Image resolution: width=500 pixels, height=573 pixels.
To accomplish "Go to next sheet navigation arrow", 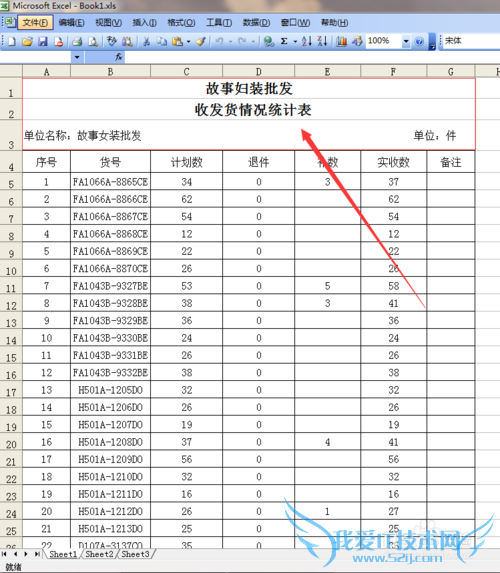I will coord(26,554).
